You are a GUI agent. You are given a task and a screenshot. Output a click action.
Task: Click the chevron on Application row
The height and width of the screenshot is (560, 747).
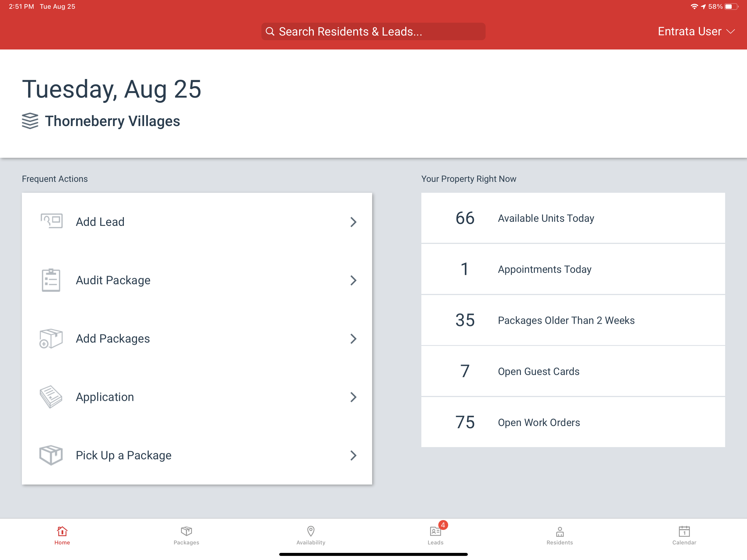pos(353,397)
